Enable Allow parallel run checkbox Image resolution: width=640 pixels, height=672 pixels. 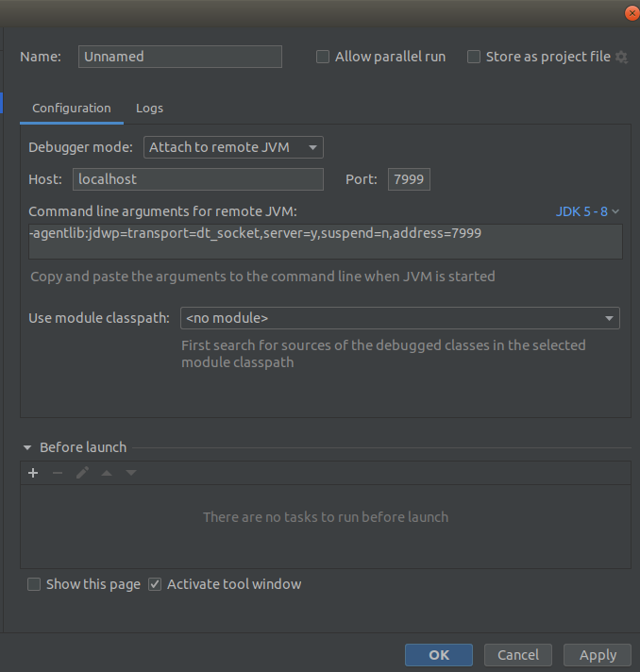[323, 57]
